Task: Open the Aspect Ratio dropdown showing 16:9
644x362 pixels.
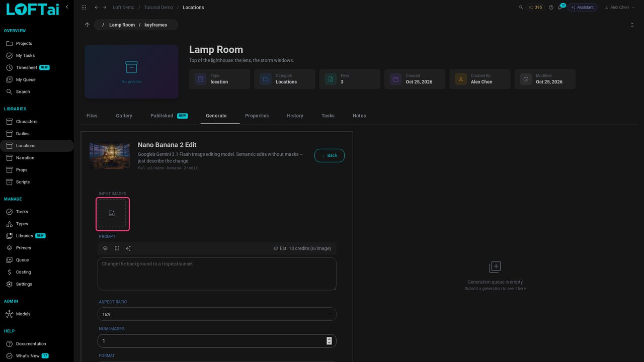Action: pos(217,314)
